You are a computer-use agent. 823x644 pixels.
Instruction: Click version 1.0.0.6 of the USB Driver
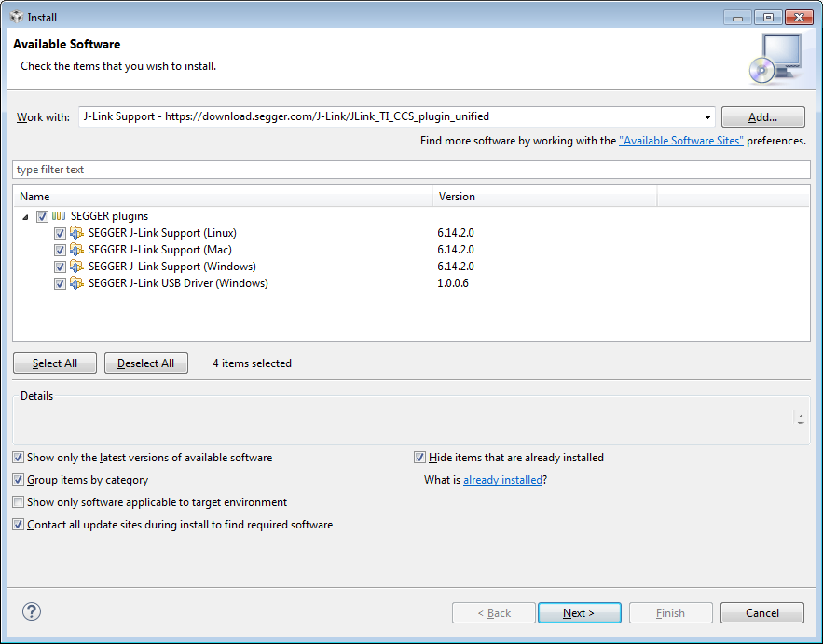pyautogui.click(x=453, y=283)
